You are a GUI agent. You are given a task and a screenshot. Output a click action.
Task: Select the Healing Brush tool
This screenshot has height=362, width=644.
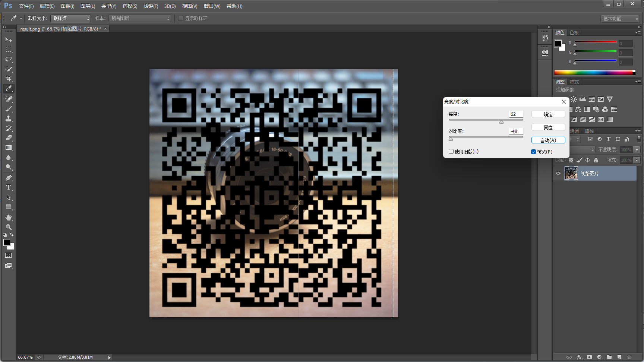point(9,99)
